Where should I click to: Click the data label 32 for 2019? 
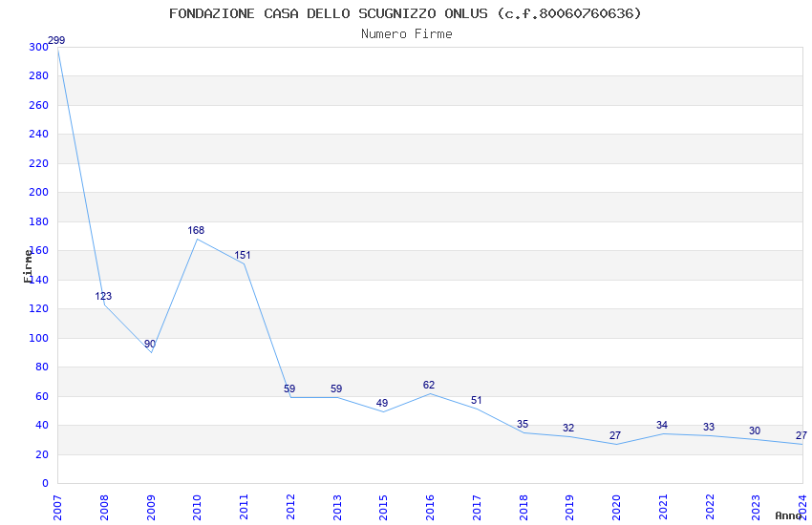click(568, 429)
